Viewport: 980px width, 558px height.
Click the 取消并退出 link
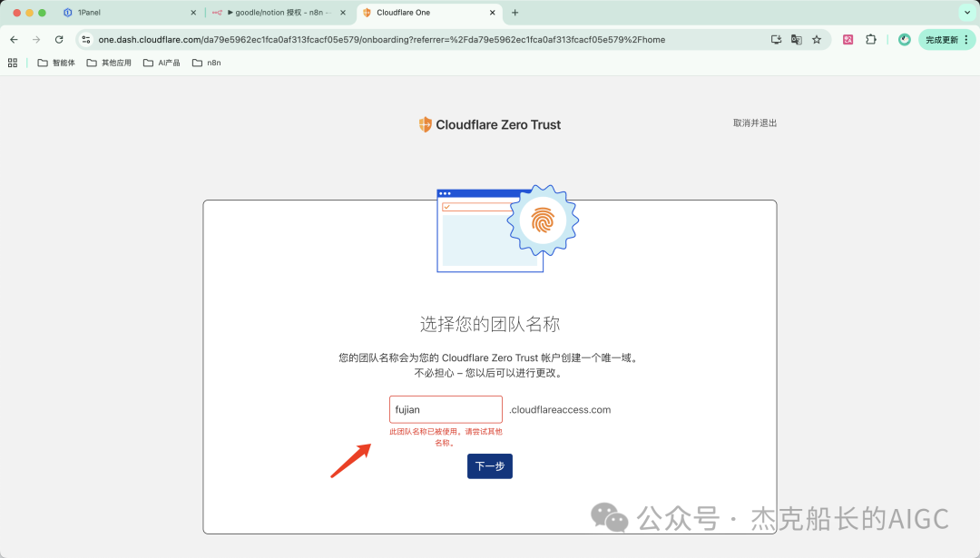(755, 123)
